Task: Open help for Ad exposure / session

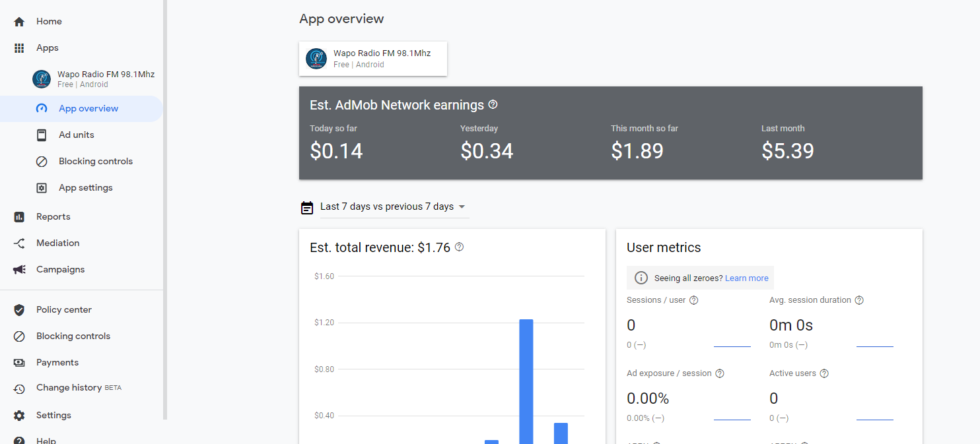Action: (x=720, y=373)
